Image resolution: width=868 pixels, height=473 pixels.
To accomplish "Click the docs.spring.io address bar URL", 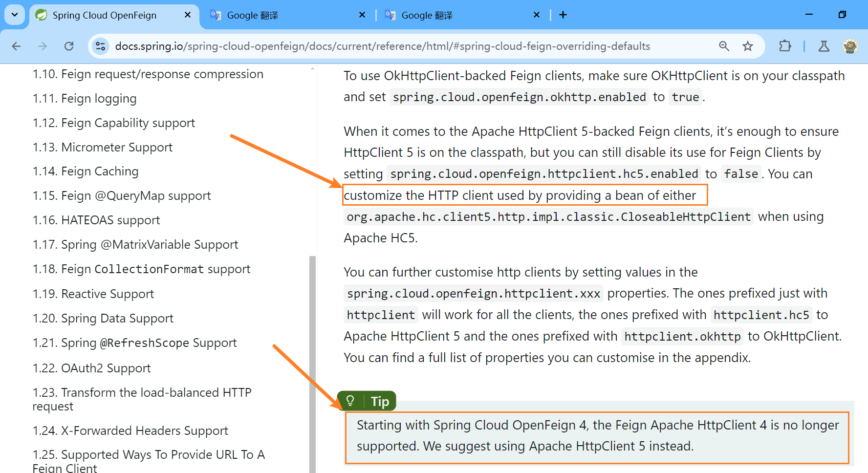I will 383,46.
